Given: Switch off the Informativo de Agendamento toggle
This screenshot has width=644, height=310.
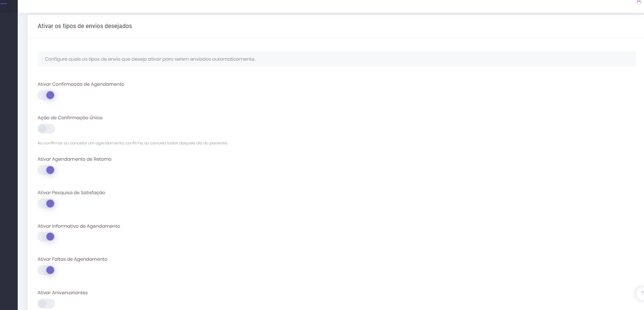Looking at the screenshot, I should click(x=46, y=237).
